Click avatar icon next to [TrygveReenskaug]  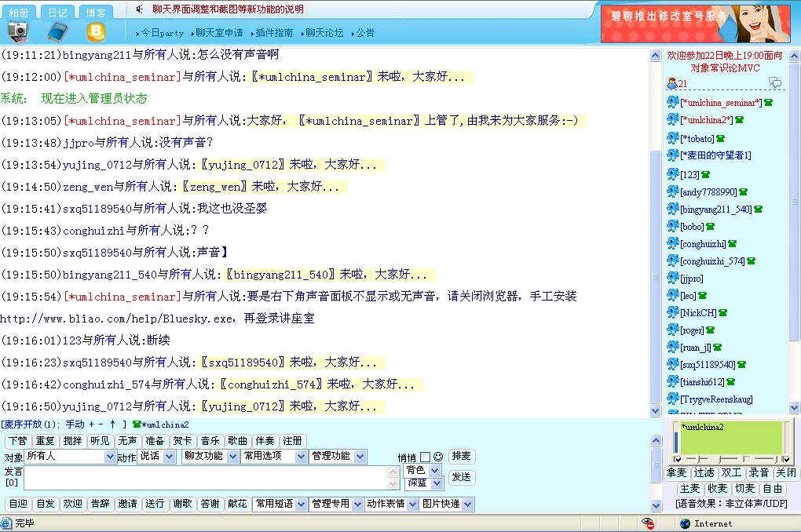pyautogui.click(x=673, y=399)
